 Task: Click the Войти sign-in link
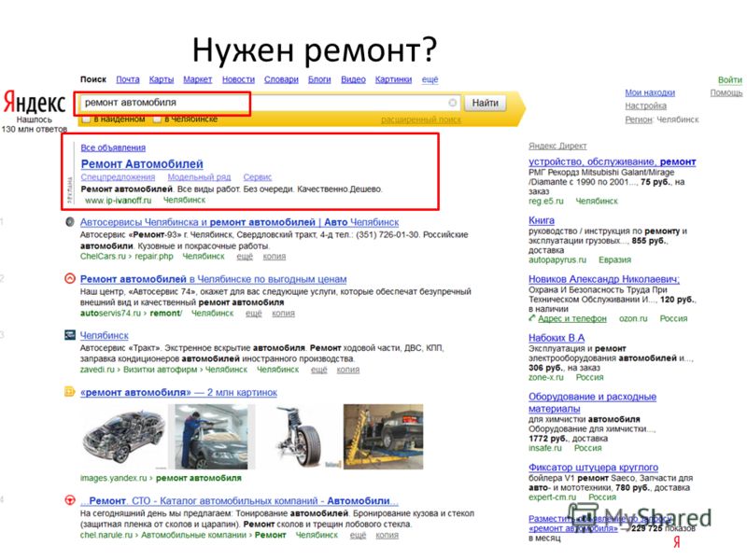[x=730, y=80]
